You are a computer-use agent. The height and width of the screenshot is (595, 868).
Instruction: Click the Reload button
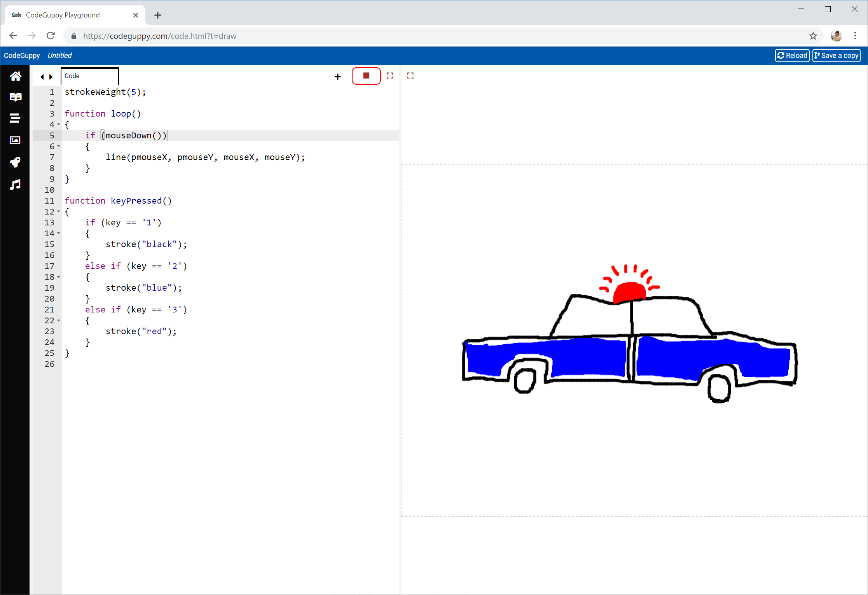click(792, 56)
